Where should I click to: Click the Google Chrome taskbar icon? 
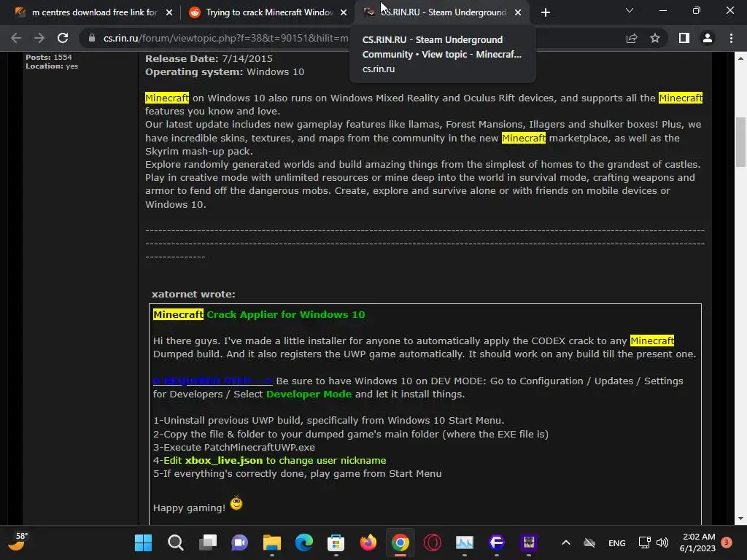point(400,542)
